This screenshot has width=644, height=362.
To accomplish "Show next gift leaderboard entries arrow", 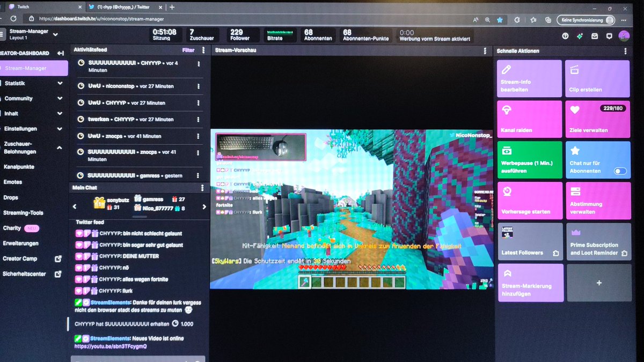I will click(x=204, y=207).
